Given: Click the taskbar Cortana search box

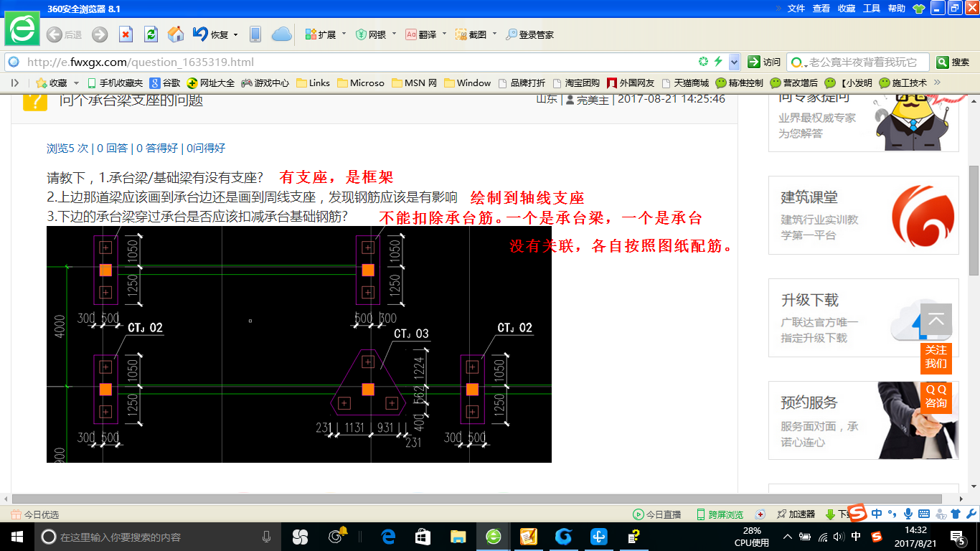Looking at the screenshot, I should [158, 537].
